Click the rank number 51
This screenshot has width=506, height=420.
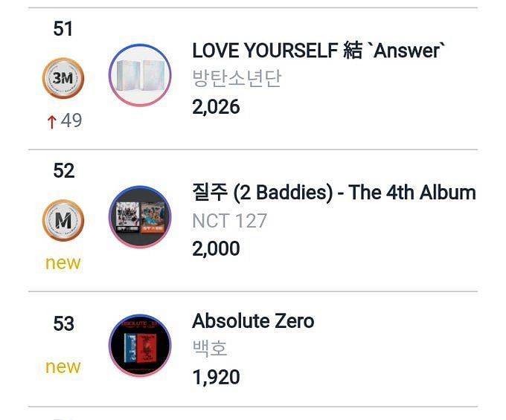pos(63,29)
